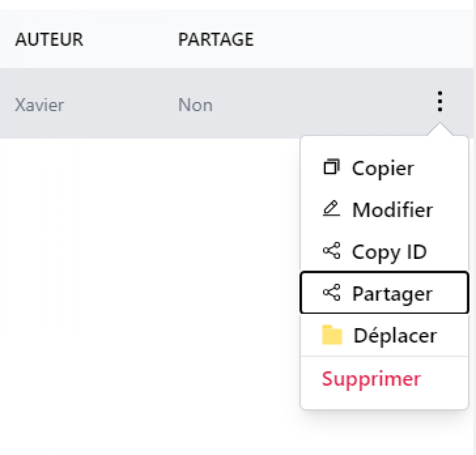
Task: Click the red Supprimer option
Action: (x=371, y=379)
